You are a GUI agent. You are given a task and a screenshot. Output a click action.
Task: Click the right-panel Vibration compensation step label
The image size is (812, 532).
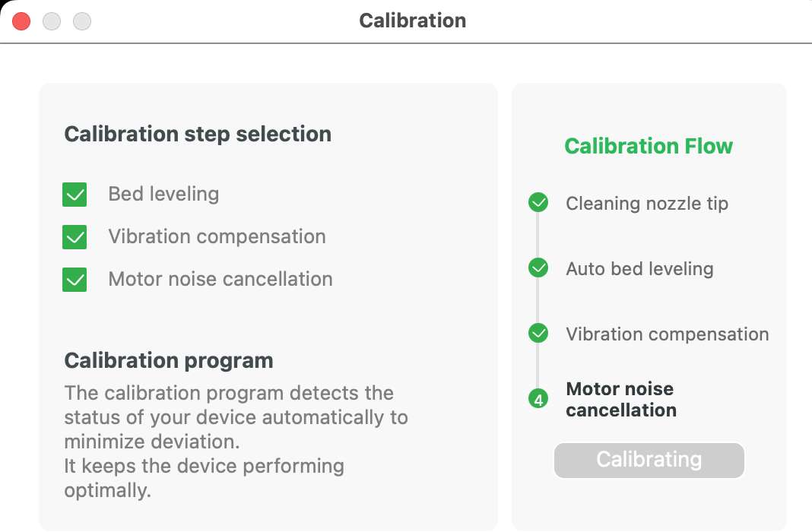pyautogui.click(x=667, y=334)
